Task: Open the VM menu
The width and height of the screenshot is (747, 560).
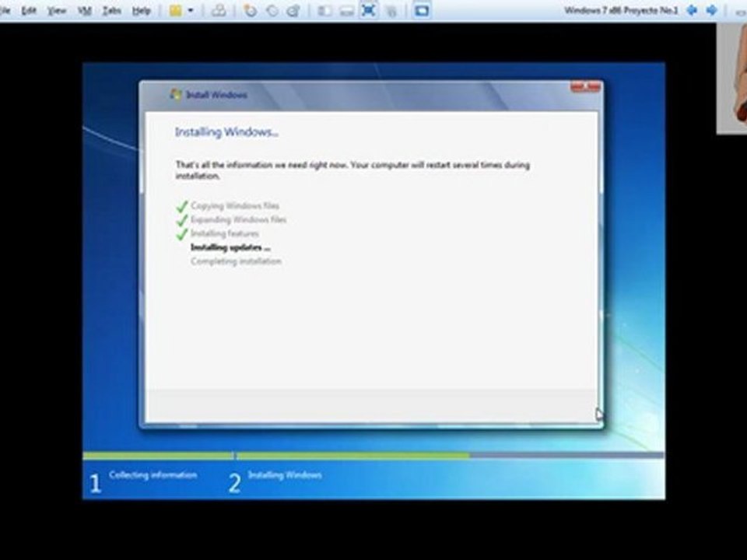Action: click(84, 10)
